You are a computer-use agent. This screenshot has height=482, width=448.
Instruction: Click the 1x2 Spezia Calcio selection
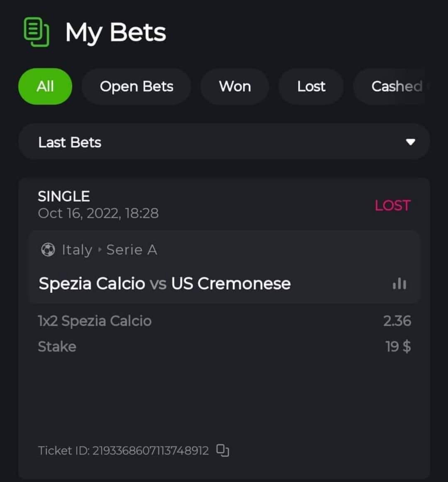coord(95,321)
